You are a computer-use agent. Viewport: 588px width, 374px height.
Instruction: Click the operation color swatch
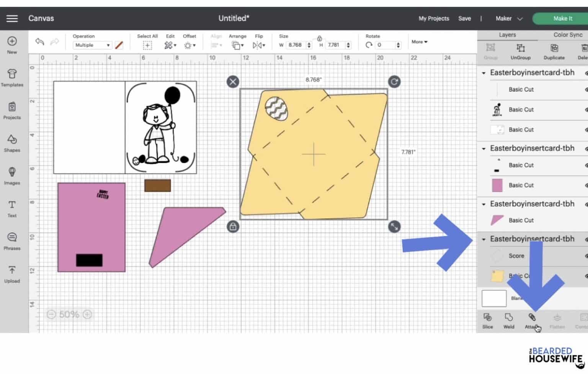(119, 45)
